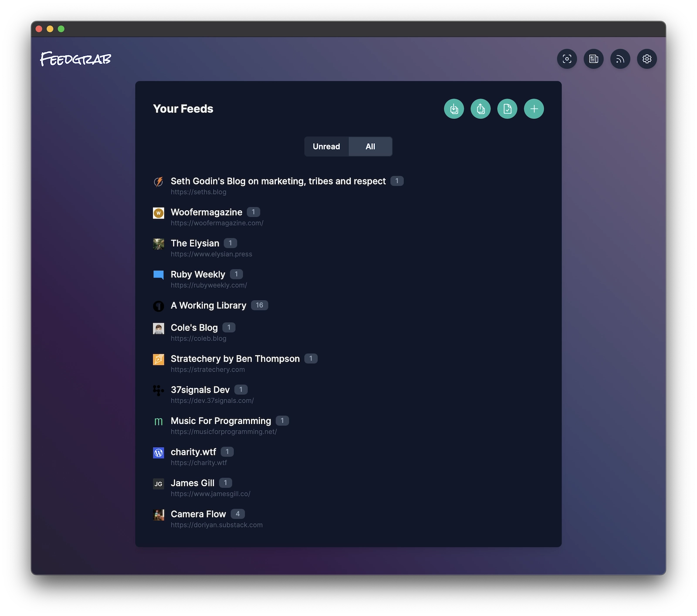The height and width of the screenshot is (616, 697).
Task: Switch to the Unread tab
Action: pos(326,147)
